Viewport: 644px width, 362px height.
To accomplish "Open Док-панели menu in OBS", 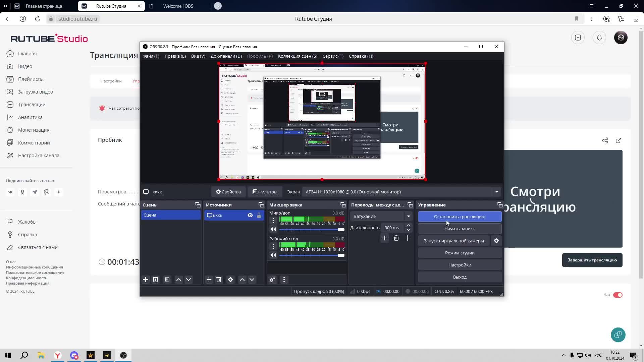I will pos(226,56).
